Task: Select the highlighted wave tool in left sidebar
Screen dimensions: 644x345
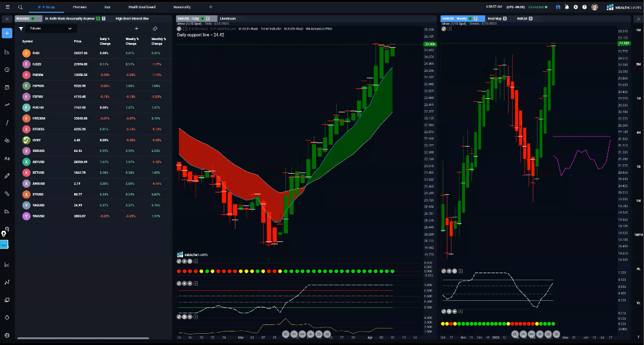Action: pos(4,245)
